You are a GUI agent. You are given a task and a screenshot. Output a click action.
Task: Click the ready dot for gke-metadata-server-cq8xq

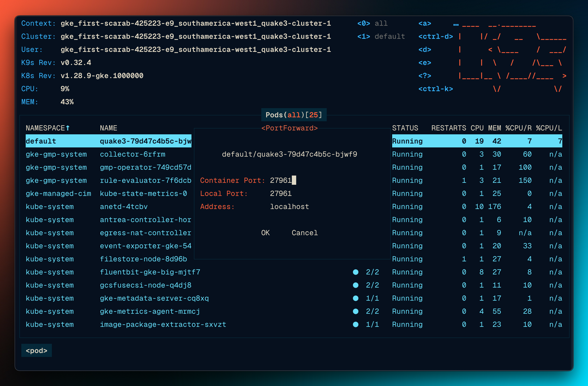[356, 298]
